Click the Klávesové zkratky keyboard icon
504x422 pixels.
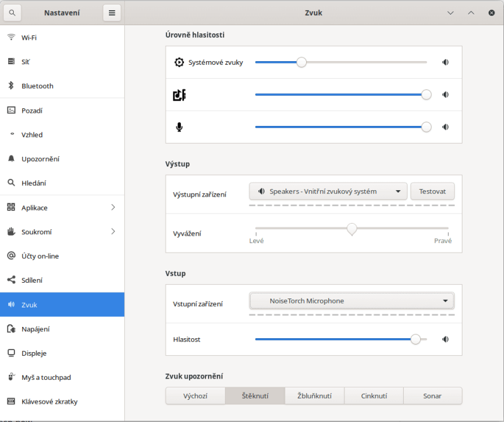pos(11,401)
